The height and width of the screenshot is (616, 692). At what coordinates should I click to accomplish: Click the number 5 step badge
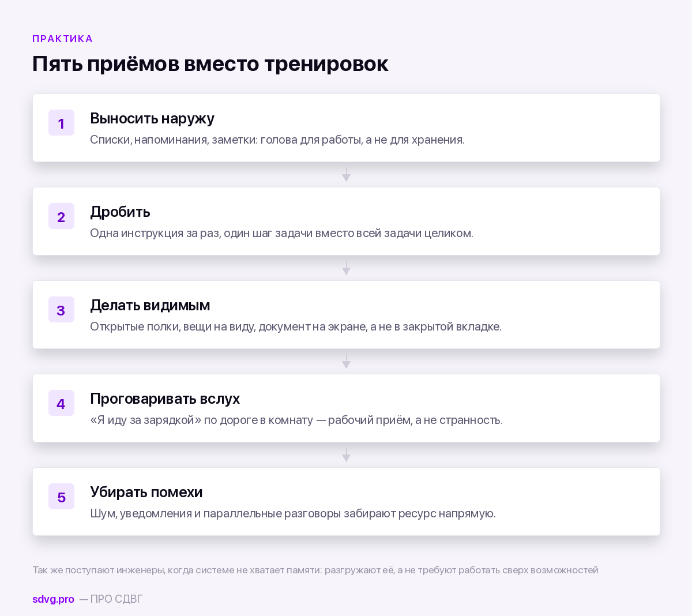point(61,497)
